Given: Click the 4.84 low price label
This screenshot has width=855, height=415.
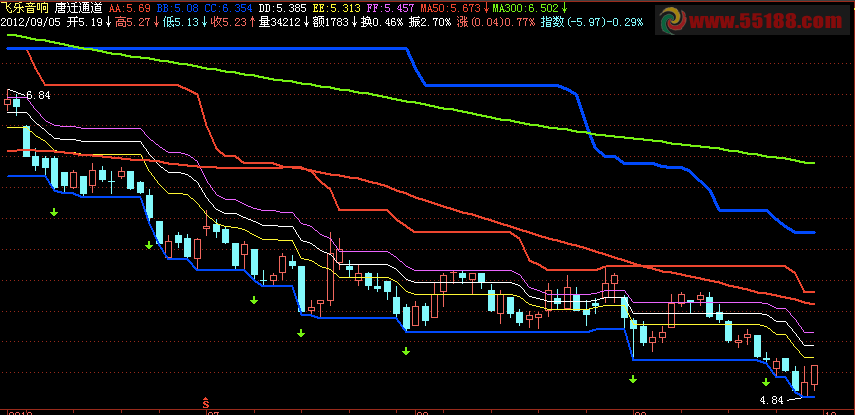Looking at the screenshot, I should [x=771, y=400].
